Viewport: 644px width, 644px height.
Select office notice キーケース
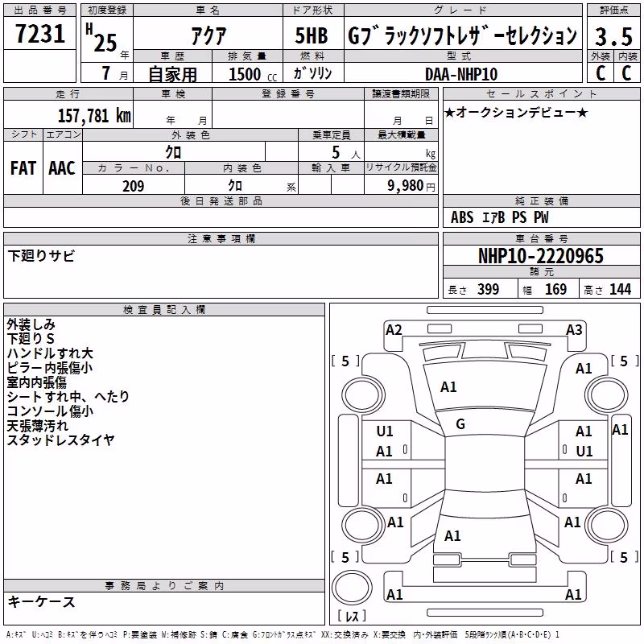[x=41, y=601]
